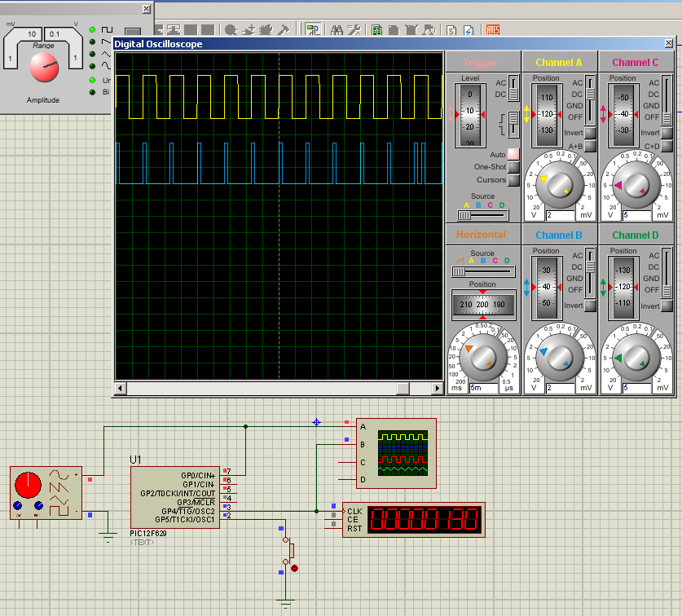Click the signal generator component in the schematic
Screen dimensions: 682x616
46,494
